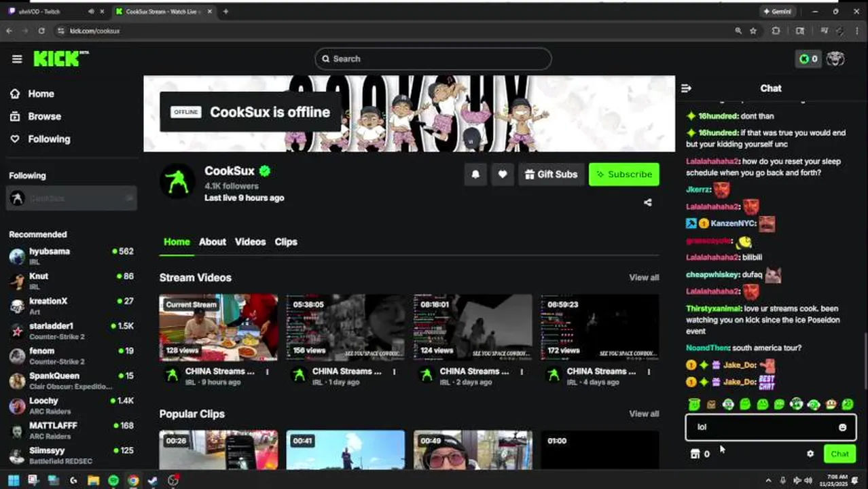Open options for first CHINA Streams video
This screenshot has width=868, height=489.
coord(267,372)
